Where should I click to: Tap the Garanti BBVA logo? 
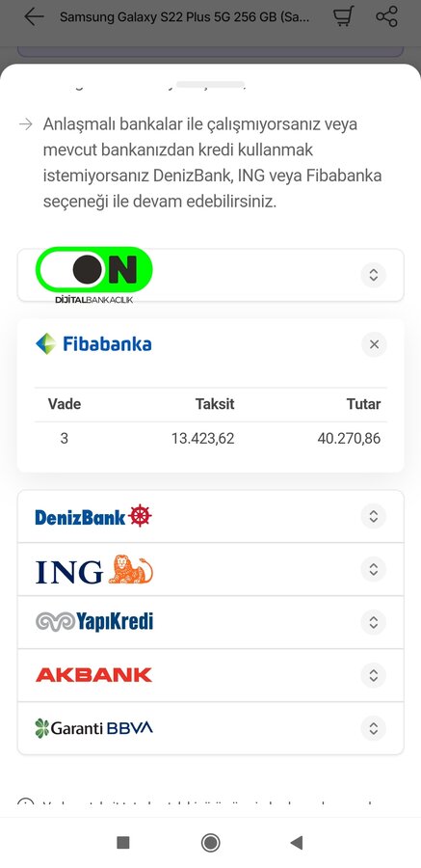point(93,728)
